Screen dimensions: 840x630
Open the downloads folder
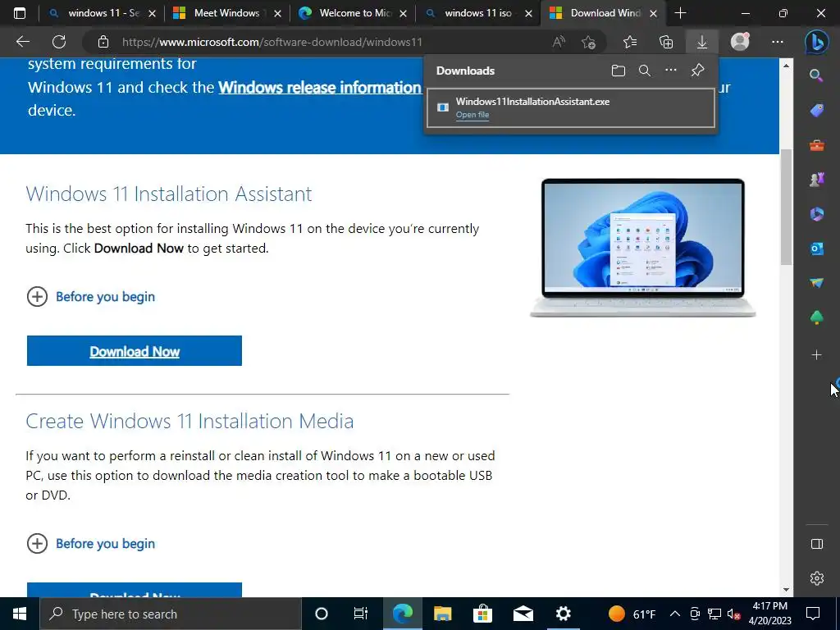pyautogui.click(x=619, y=71)
